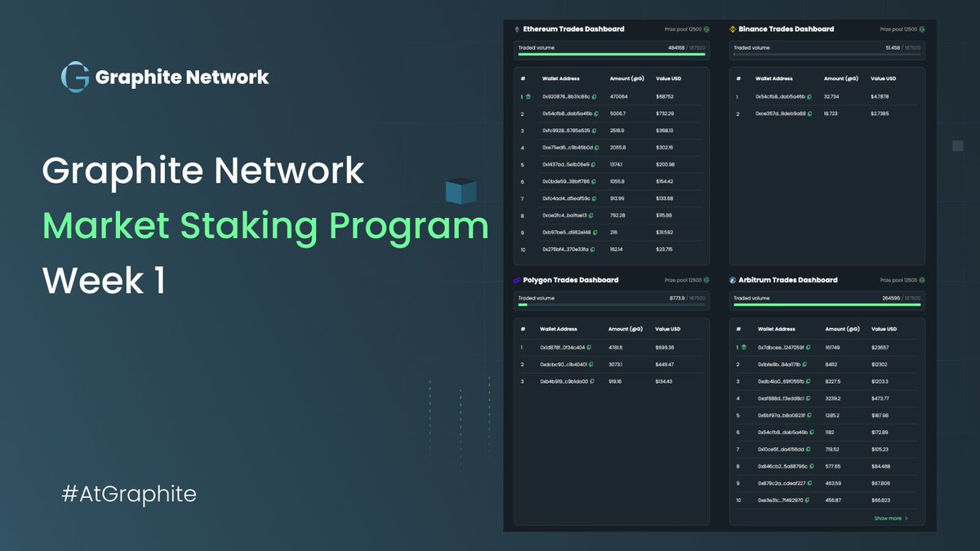The height and width of the screenshot is (551, 980).
Task: Click the rank 1 trophy icon in the Arbitrum table
Action: [x=744, y=347]
